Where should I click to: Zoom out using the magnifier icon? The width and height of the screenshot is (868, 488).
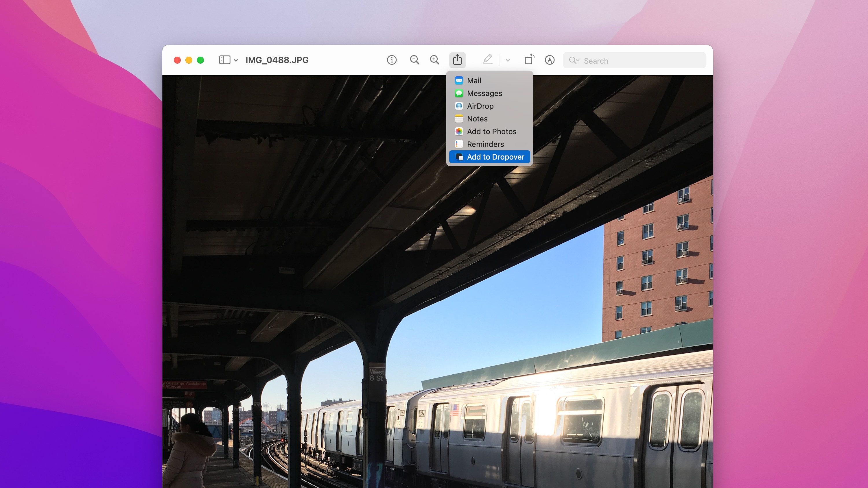(x=414, y=60)
